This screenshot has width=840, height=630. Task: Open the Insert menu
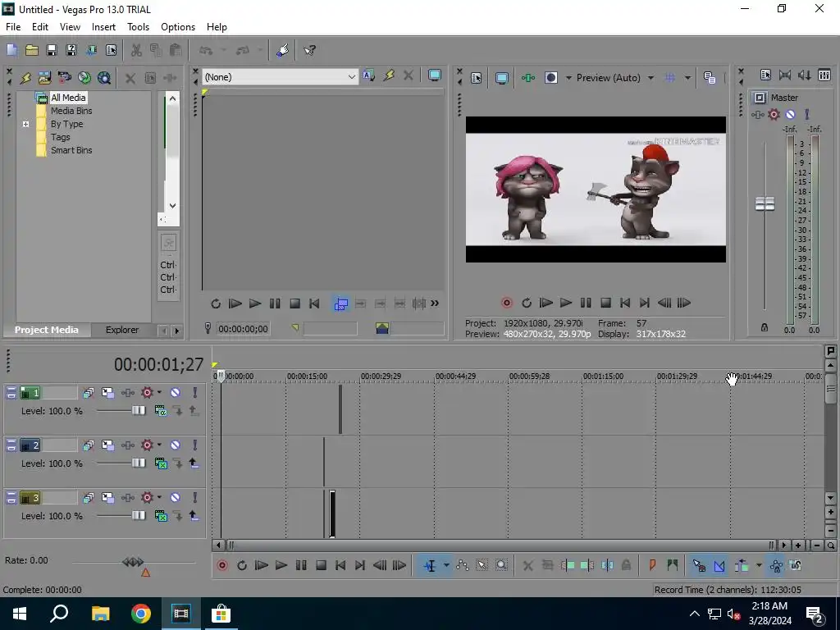pyautogui.click(x=103, y=27)
